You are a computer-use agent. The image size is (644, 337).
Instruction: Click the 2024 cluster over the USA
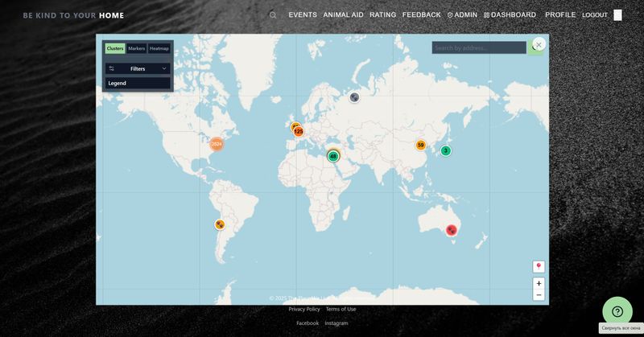point(217,144)
